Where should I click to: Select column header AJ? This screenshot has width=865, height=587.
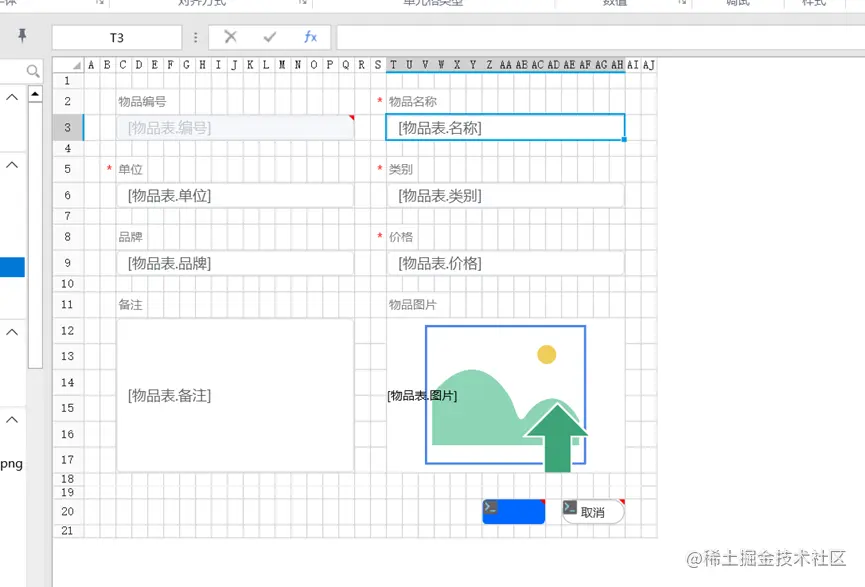(x=649, y=65)
